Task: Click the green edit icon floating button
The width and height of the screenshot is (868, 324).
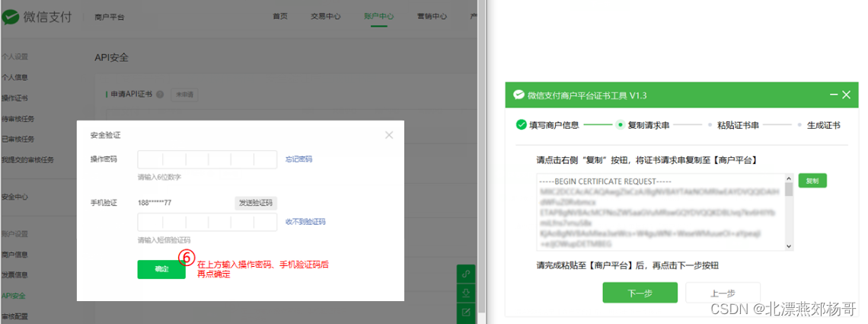Action: (x=466, y=313)
